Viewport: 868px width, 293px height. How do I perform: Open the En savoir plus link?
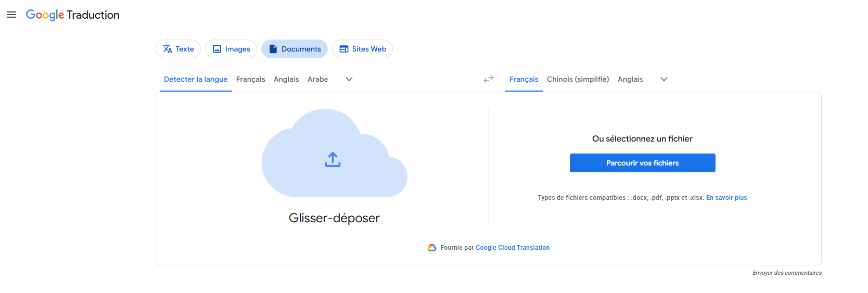point(726,198)
